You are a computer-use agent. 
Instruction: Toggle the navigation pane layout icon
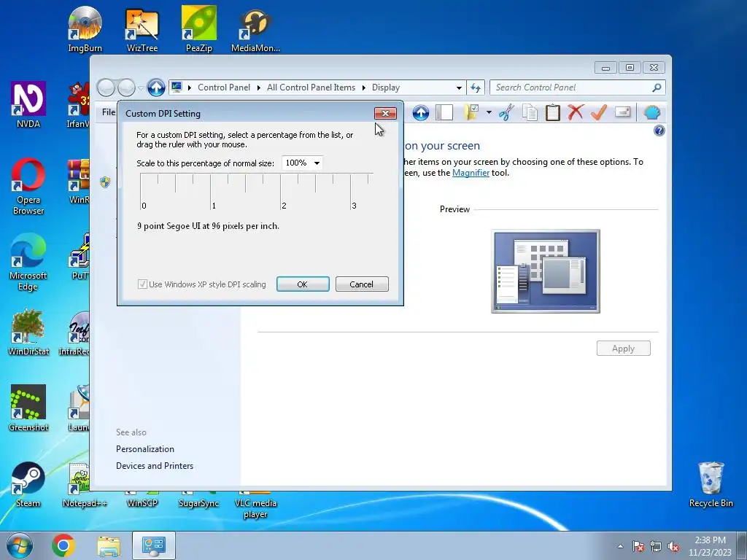tap(444, 113)
